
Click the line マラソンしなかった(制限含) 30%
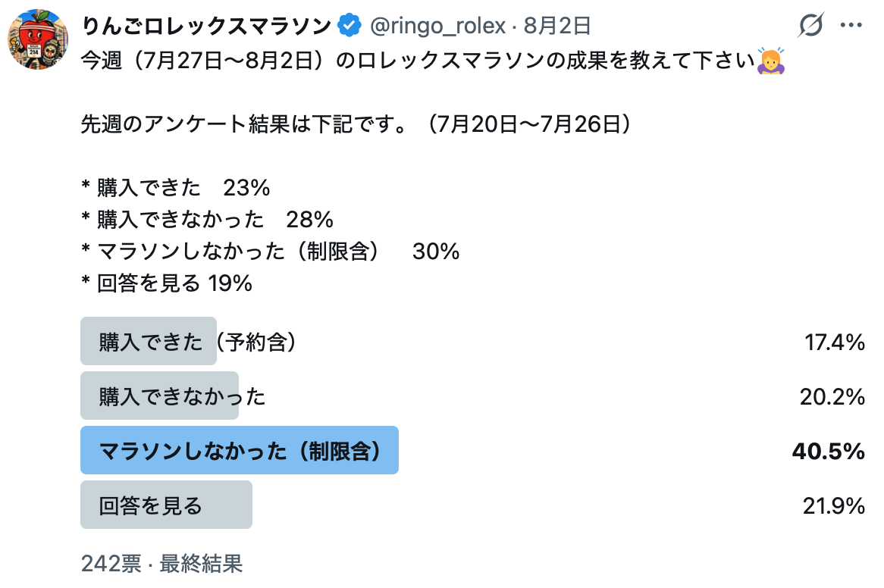tap(271, 252)
